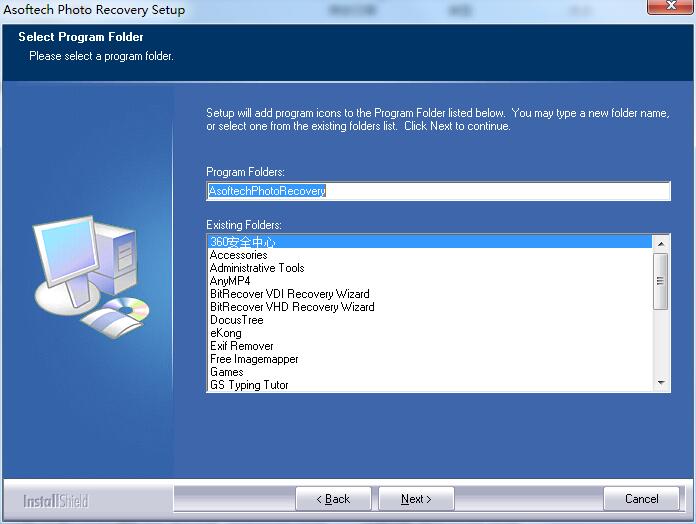This screenshot has height=524, width=696.
Task: Select GS Typing Tutor folder
Action: click(x=430, y=385)
